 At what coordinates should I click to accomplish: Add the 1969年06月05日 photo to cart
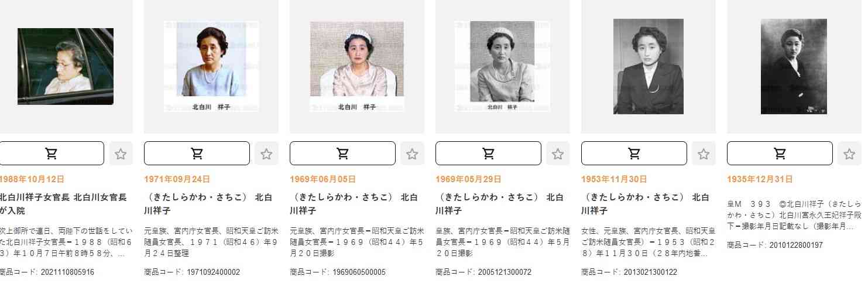click(342, 154)
